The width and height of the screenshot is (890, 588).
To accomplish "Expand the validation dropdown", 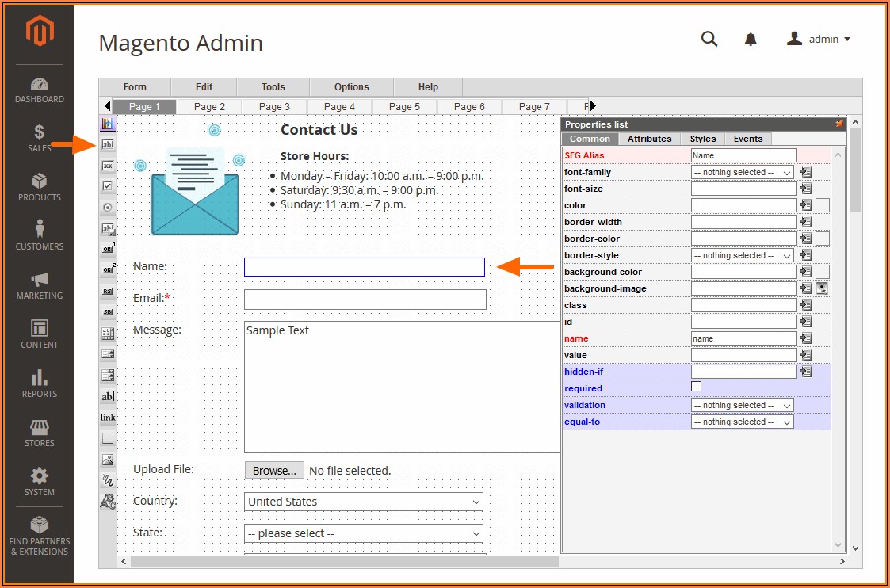I will pyautogui.click(x=742, y=405).
